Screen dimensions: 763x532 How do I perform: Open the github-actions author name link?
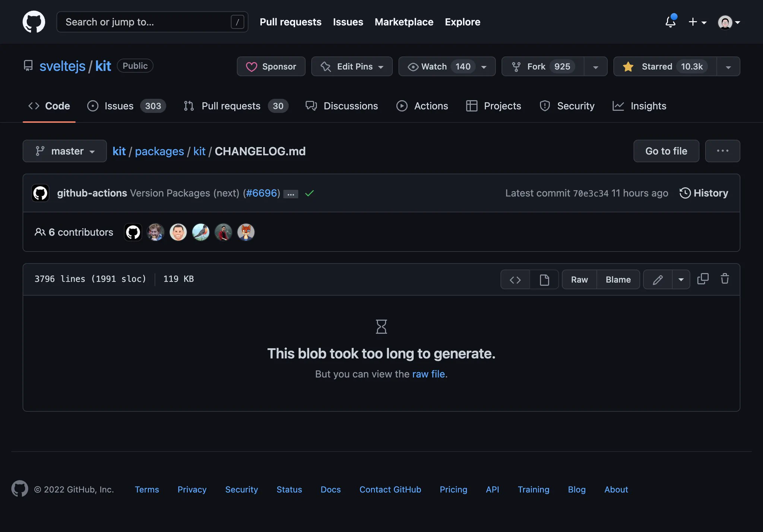coord(92,193)
